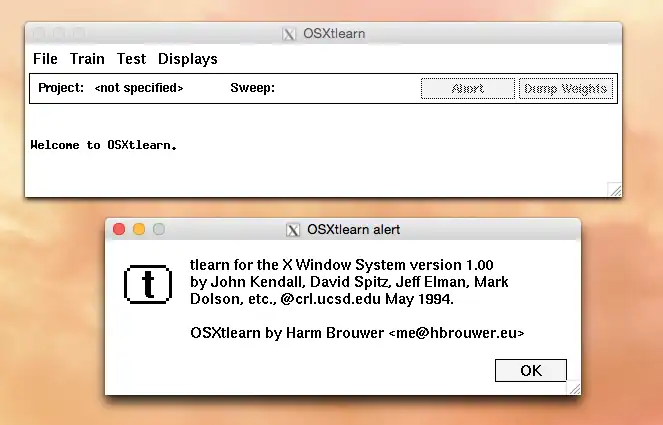
Task: Click the tlearn "t" logo icon
Action: point(147,284)
